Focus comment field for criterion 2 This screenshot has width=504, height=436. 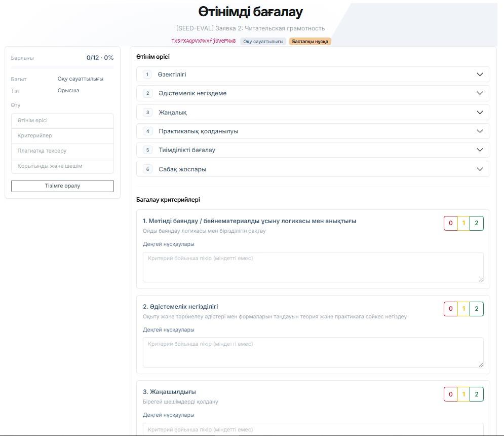[x=313, y=352]
